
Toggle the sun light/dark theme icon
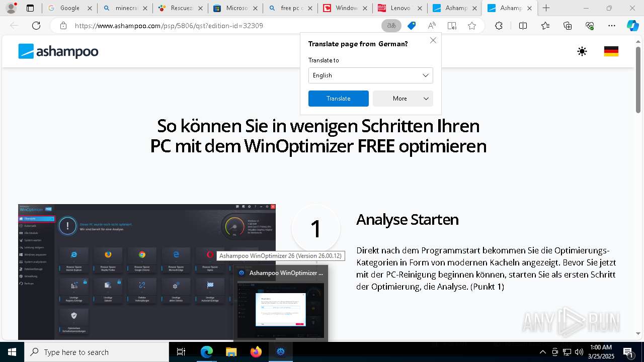(582, 51)
